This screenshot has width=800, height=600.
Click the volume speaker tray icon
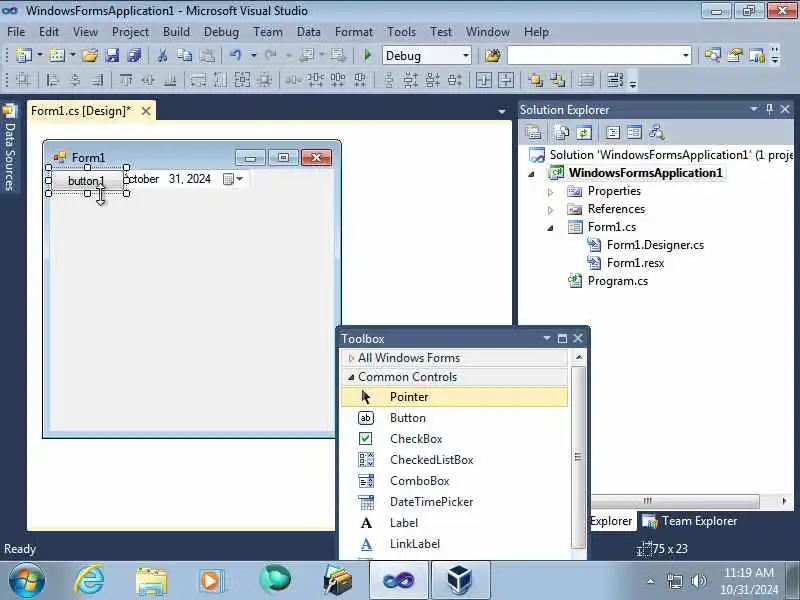pos(698,581)
